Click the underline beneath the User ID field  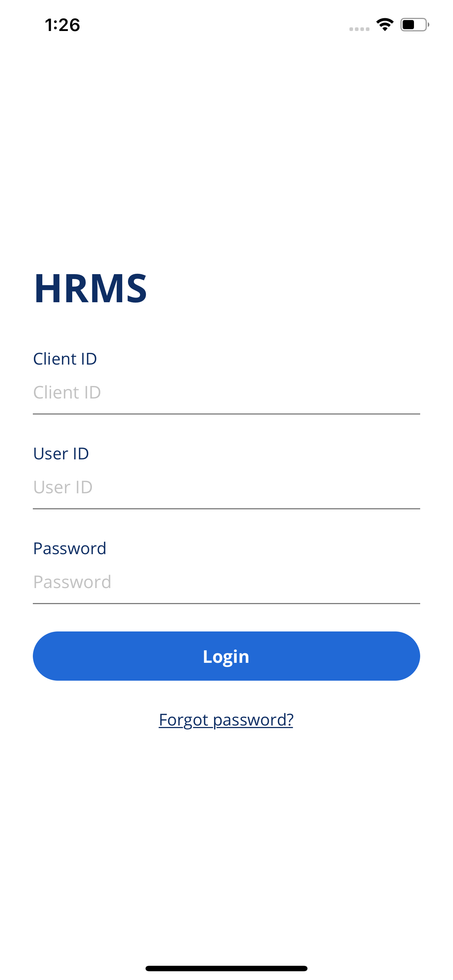[x=226, y=509]
